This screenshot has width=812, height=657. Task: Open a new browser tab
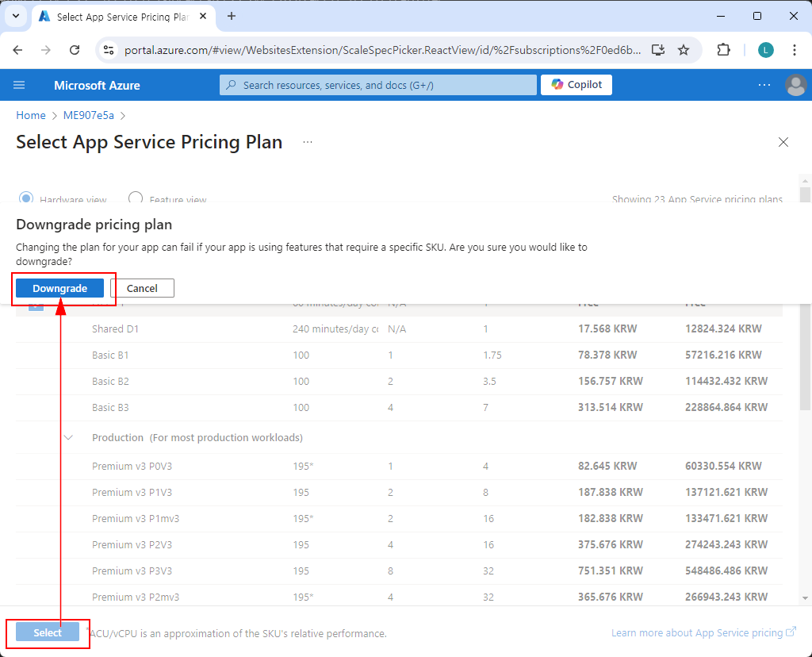pos(232,17)
